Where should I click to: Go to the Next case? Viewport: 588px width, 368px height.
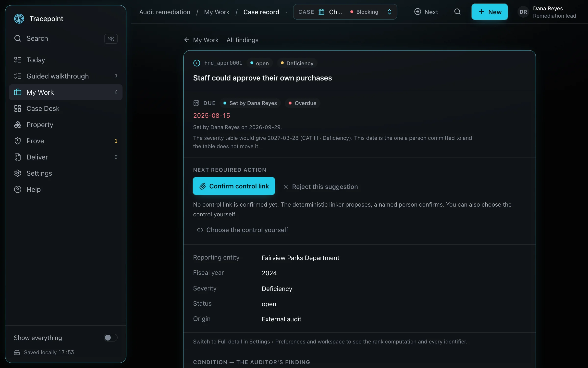tap(426, 12)
